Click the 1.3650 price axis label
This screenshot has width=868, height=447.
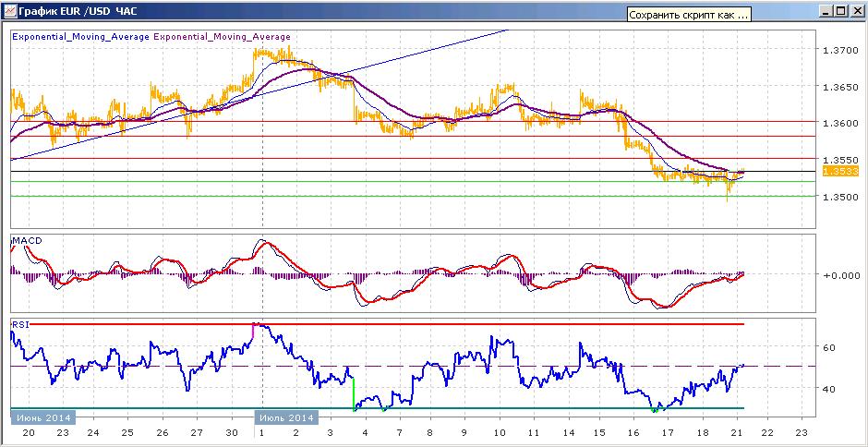click(x=839, y=87)
